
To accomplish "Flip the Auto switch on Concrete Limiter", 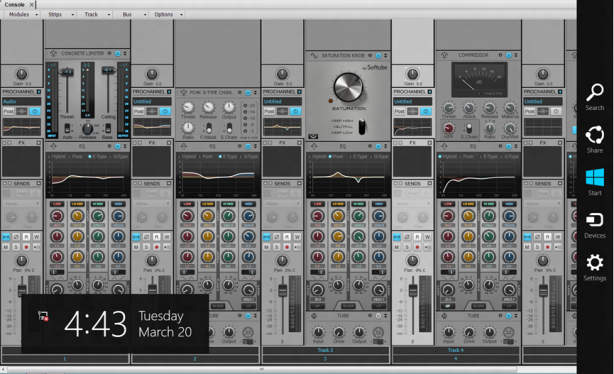I will pos(67,128).
